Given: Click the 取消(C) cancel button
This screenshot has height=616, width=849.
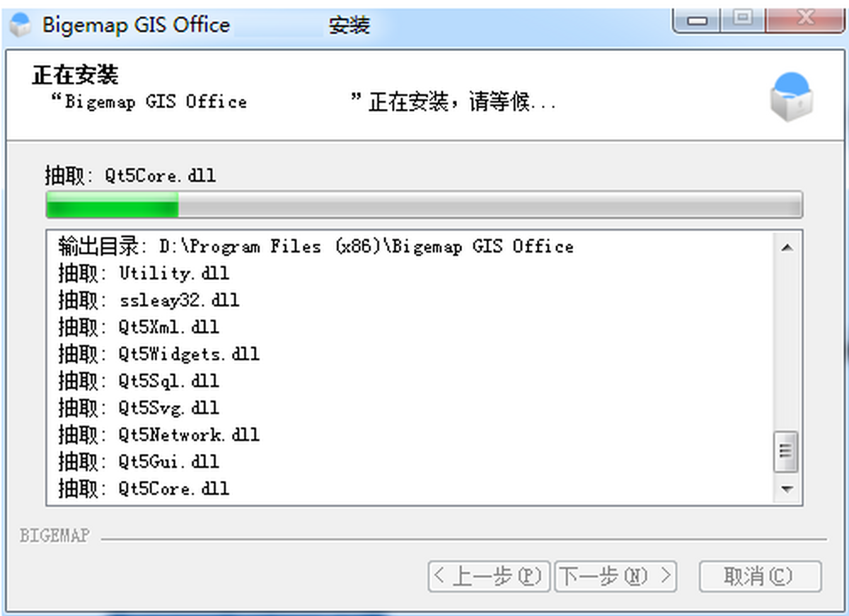Looking at the screenshot, I should (x=760, y=576).
